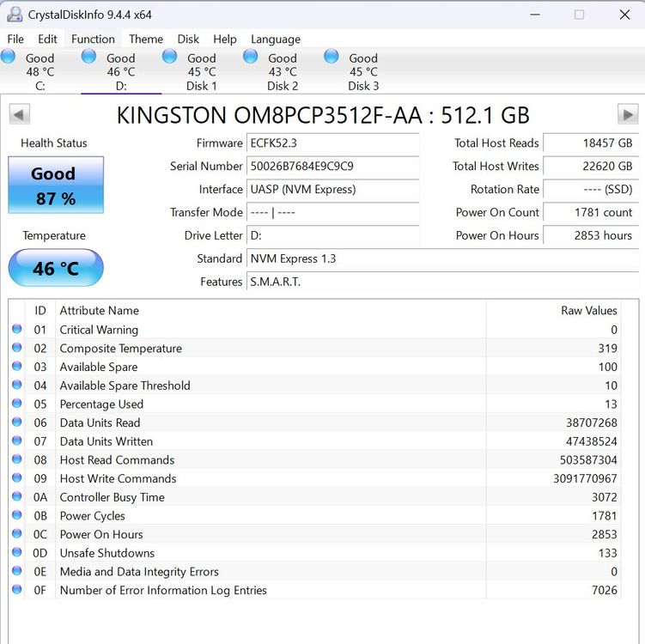Click the ID column header
The image size is (645, 644).
pos(40,311)
